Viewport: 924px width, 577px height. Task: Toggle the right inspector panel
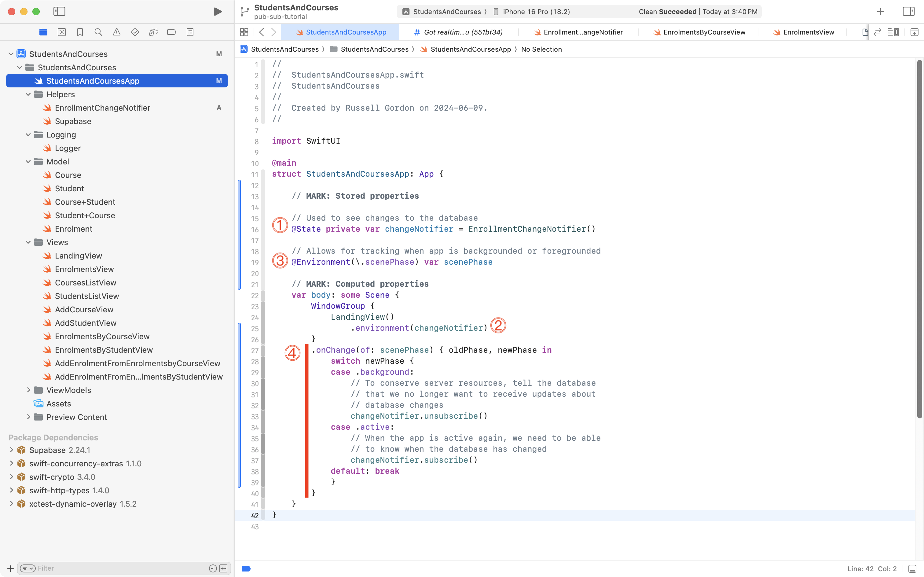[908, 11]
